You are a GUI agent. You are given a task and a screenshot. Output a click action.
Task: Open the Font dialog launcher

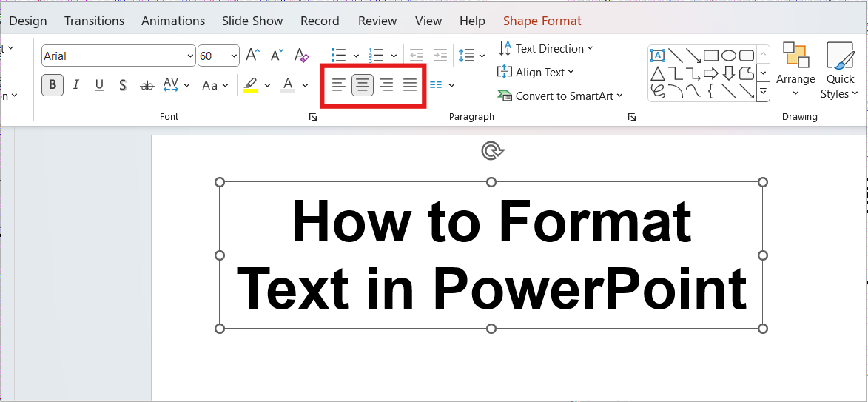pyautogui.click(x=313, y=117)
